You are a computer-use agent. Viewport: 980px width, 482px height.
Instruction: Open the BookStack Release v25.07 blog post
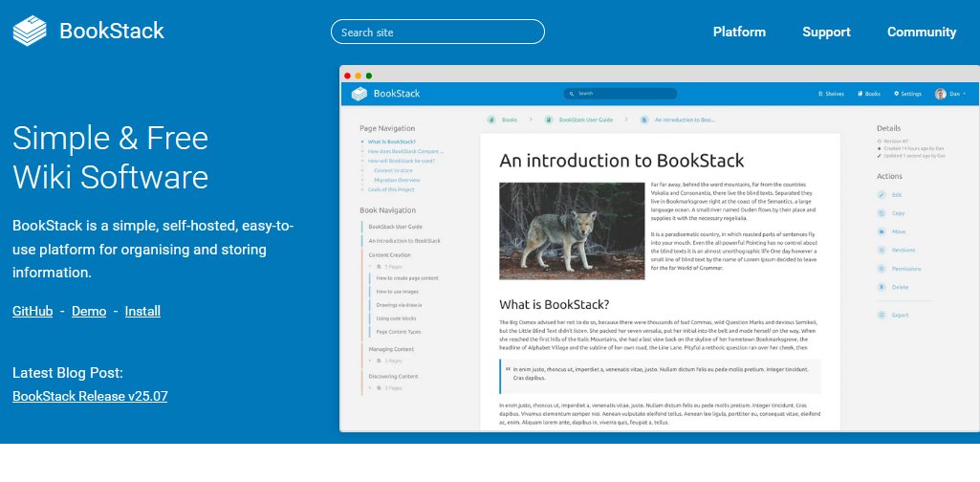click(x=90, y=395)
